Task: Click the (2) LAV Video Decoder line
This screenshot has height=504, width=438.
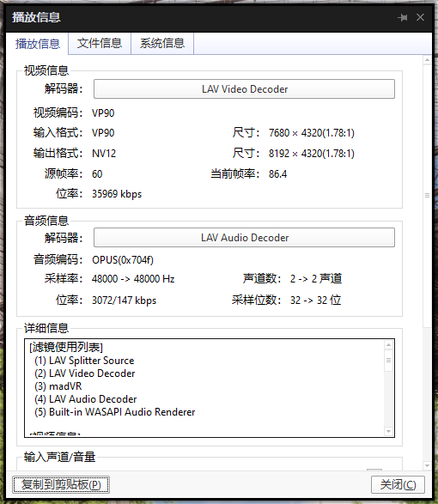Action: point(84,373)
